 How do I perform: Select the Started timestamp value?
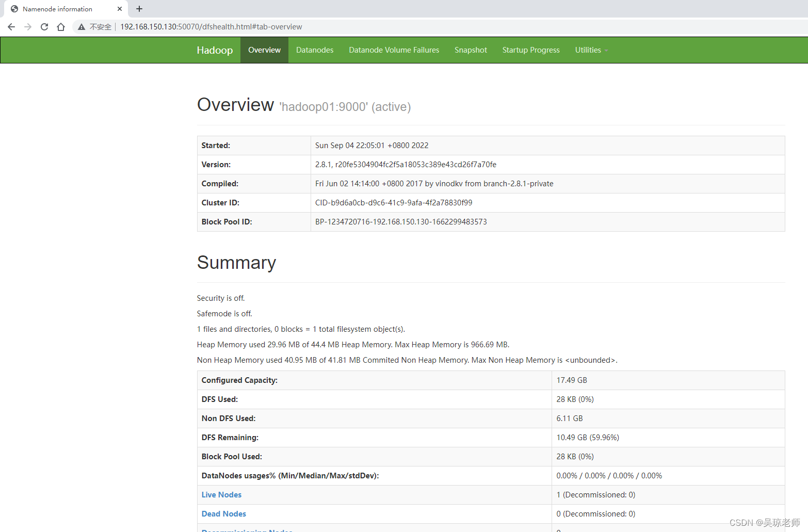coord(372,146)
